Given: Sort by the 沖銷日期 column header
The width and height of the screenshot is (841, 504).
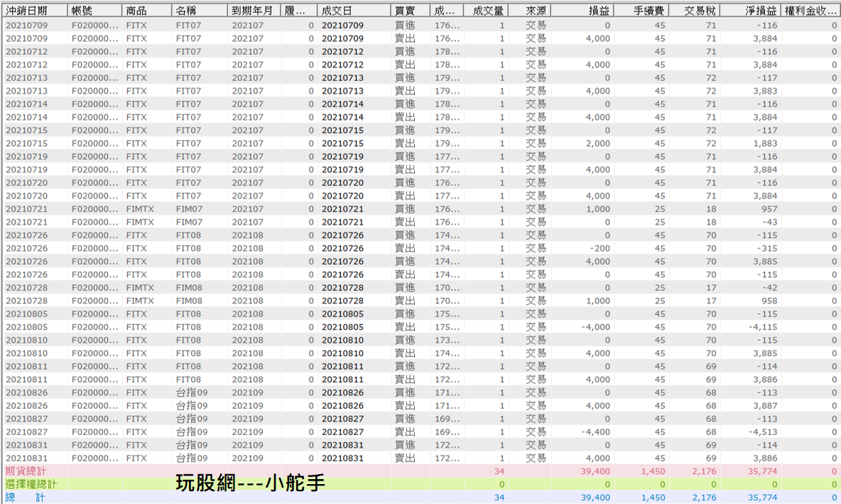Looking at the screenshot, I should click(x=35, y=10).
